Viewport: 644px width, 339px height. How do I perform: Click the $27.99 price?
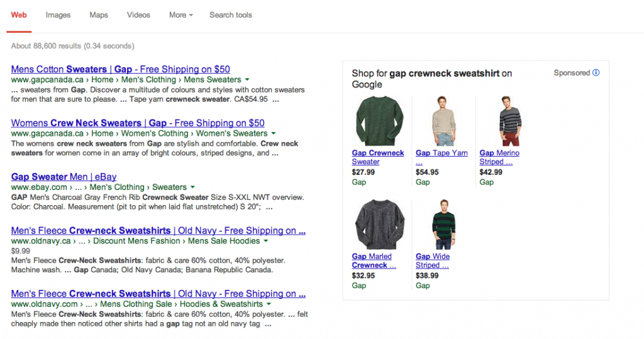point(363,172)
